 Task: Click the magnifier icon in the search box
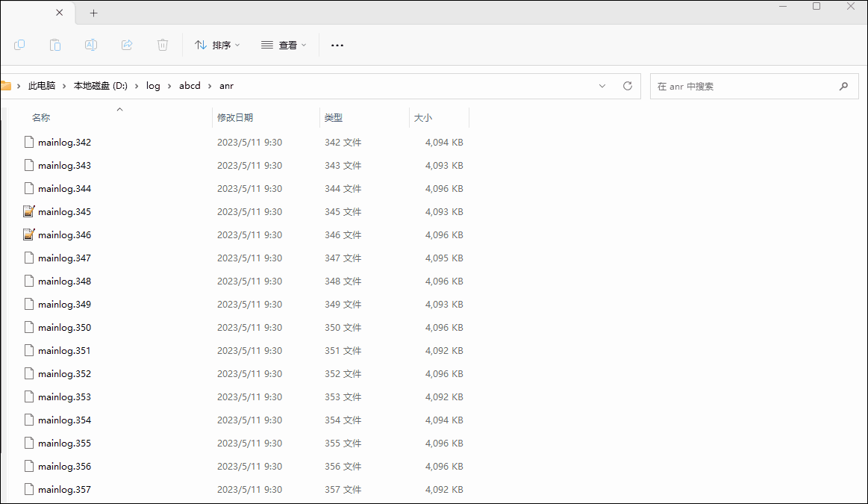844,86
